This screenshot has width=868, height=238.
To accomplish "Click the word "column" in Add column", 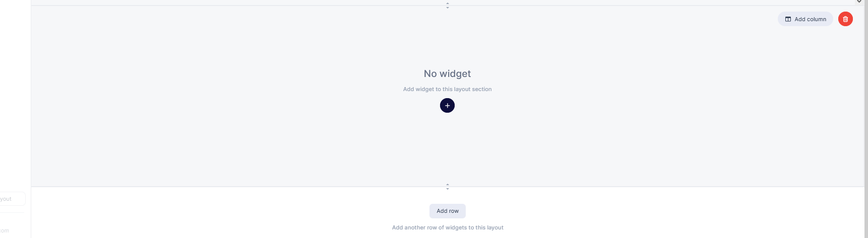I will [816, 19].
